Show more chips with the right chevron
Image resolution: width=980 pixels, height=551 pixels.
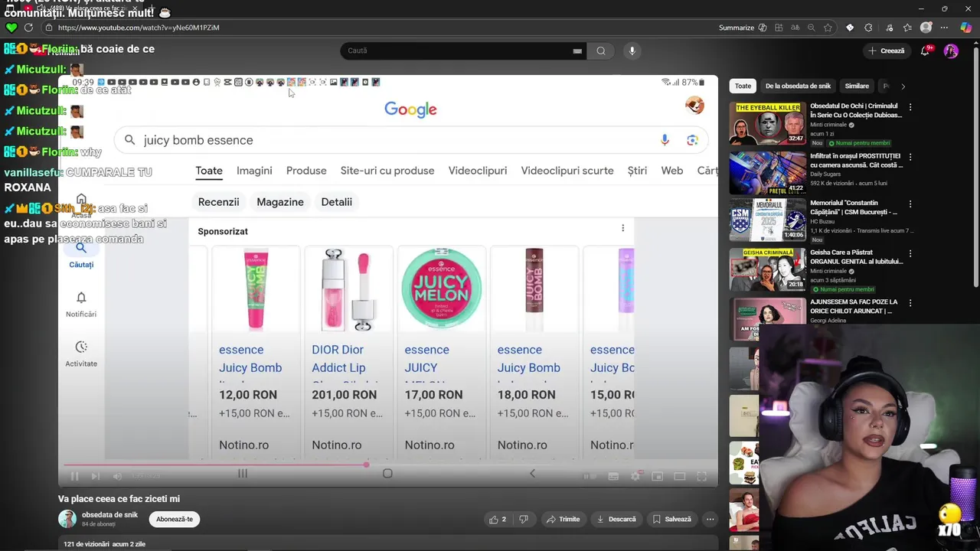pyautogui.click(x=903, y=86)
